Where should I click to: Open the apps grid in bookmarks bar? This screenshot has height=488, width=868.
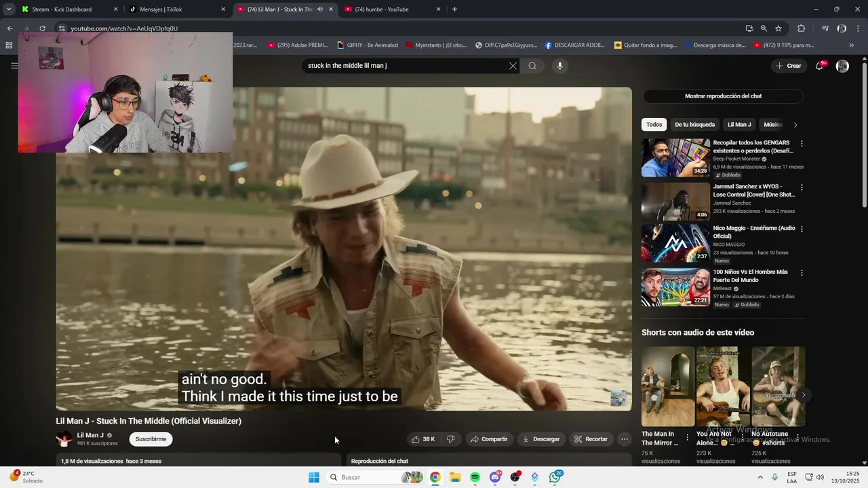(x=9, y=45)
